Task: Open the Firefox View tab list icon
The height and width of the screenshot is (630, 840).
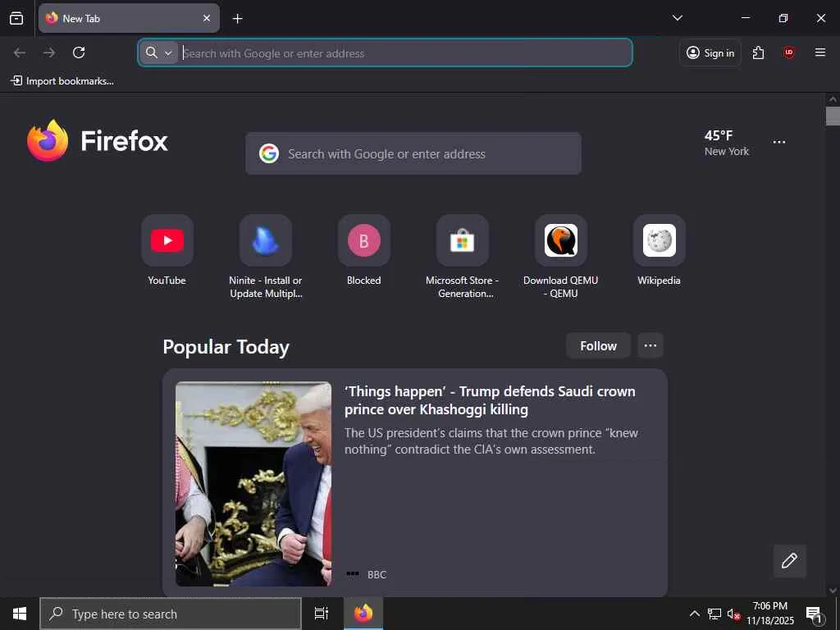Action: (16, 18)
